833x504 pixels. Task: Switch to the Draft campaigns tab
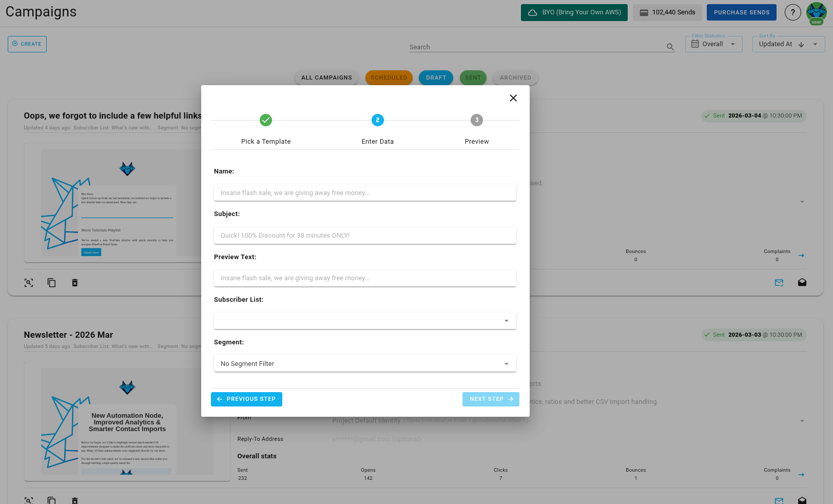(436, 77)
